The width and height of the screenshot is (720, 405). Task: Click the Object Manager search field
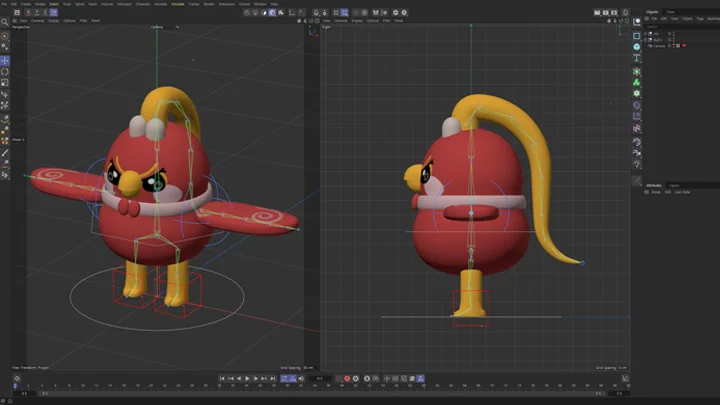coord(681,27)
